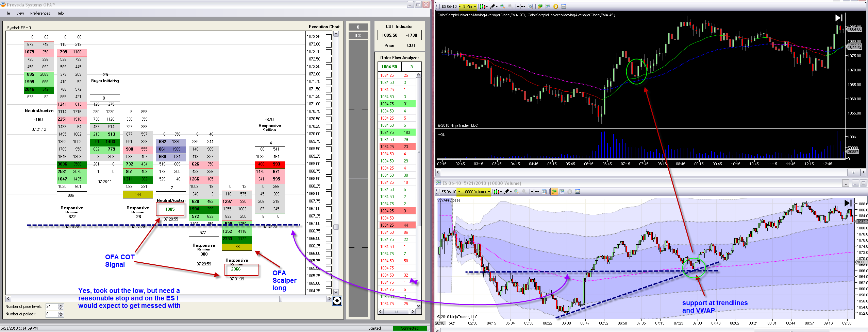Tick the checkbox at price 1069.00
The height and width of the screenshot is (332, 868).
[329, 164]
